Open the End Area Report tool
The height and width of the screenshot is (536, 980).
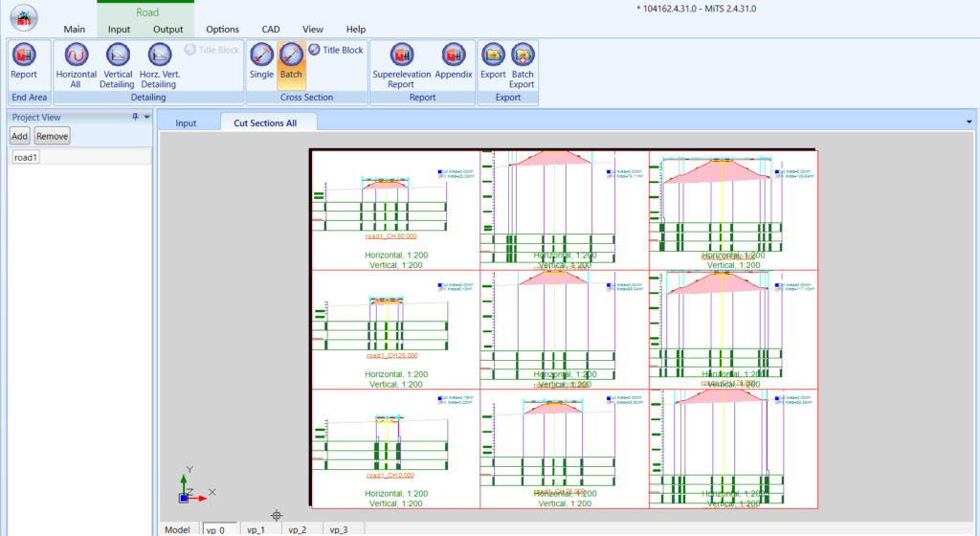tap(24, 62)
